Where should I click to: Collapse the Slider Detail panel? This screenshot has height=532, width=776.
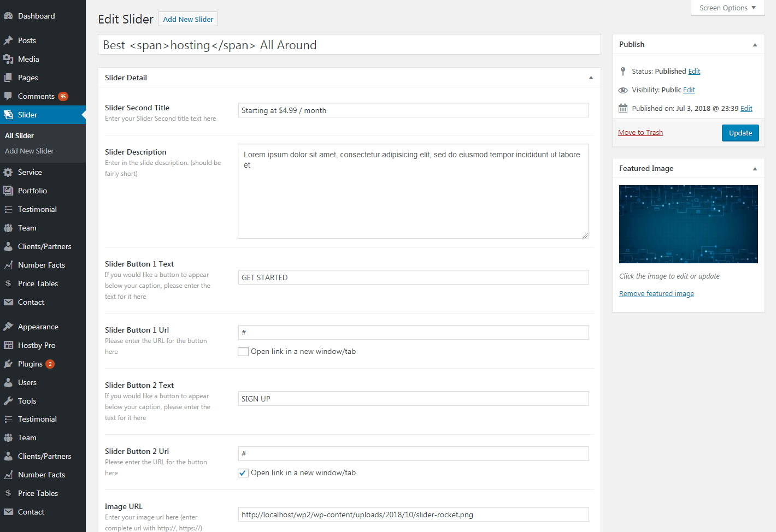click(x=591, y=78)
